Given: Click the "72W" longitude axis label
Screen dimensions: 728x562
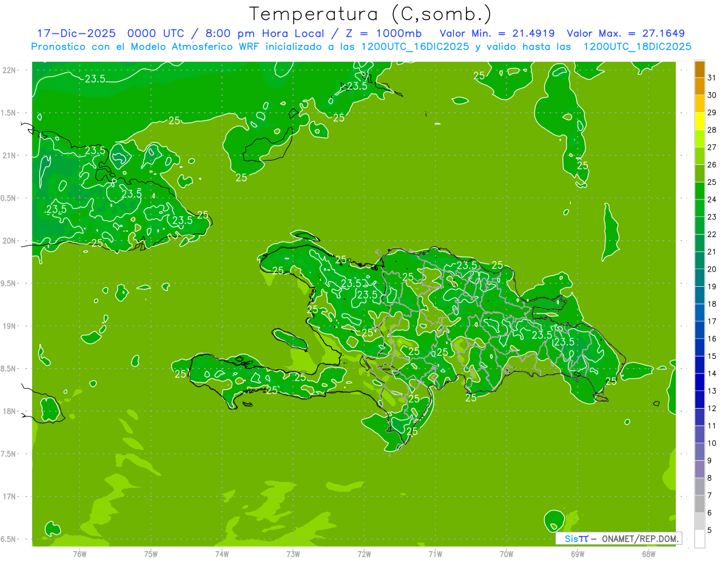Looking at the screenshot, I should (363, 554).
